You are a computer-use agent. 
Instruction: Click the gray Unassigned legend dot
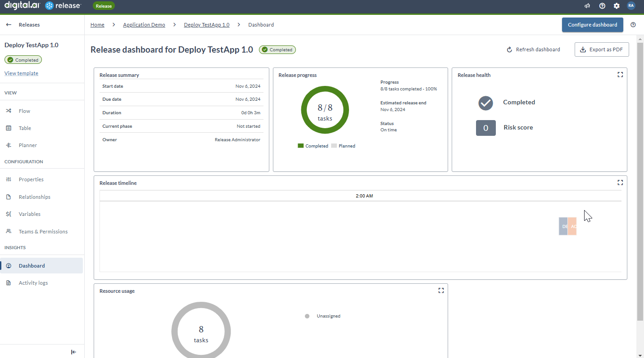point(307,316)
